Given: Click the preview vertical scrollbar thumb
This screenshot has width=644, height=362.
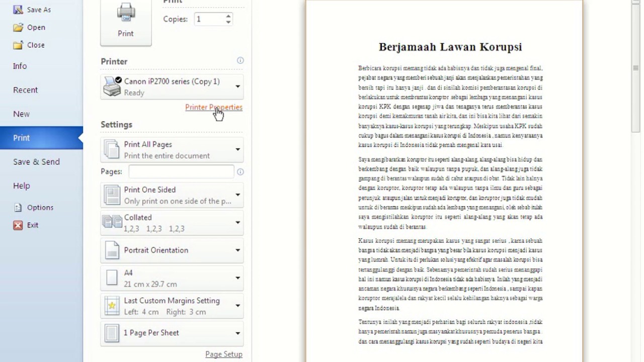Looking at the screenshot, I should tap(636, 67).
